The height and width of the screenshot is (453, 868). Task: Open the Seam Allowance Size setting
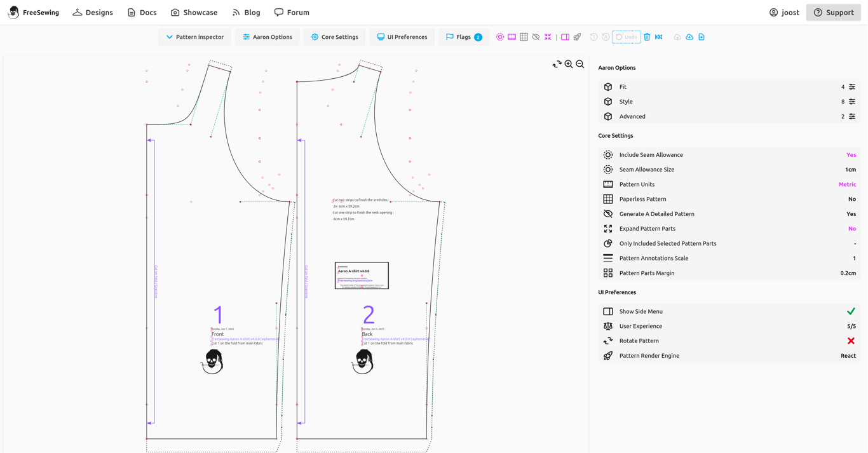[x=729, y=170]
